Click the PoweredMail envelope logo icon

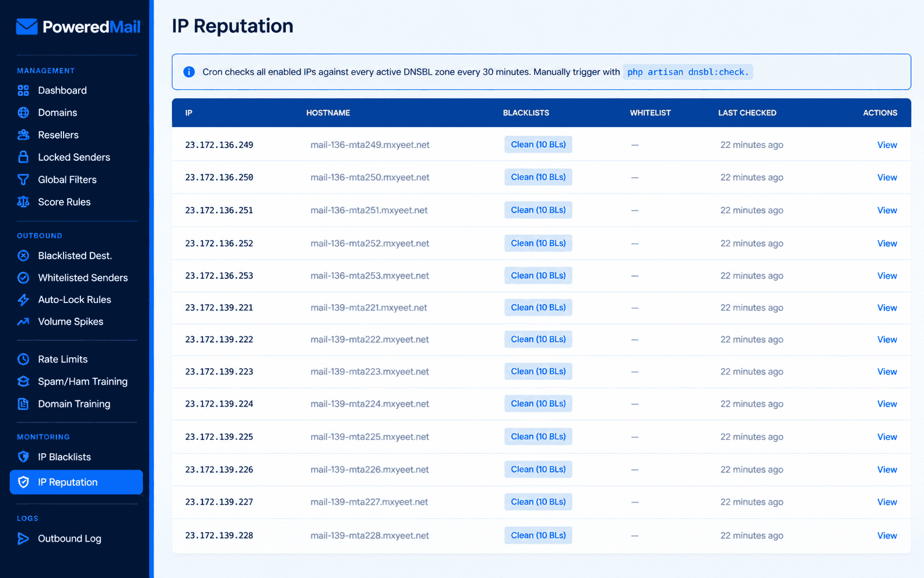27,27
